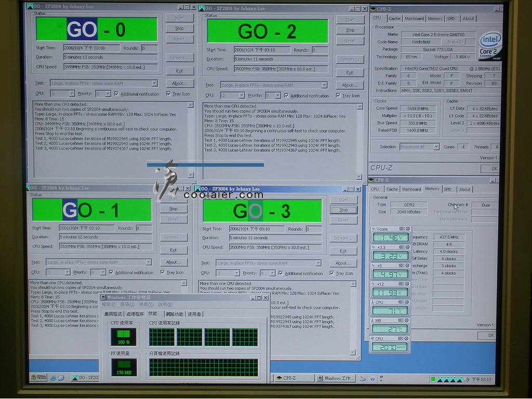Open the Priority dropdown in GO-0 window
Viewport: 532px width, 399px height.
point(108,94)
